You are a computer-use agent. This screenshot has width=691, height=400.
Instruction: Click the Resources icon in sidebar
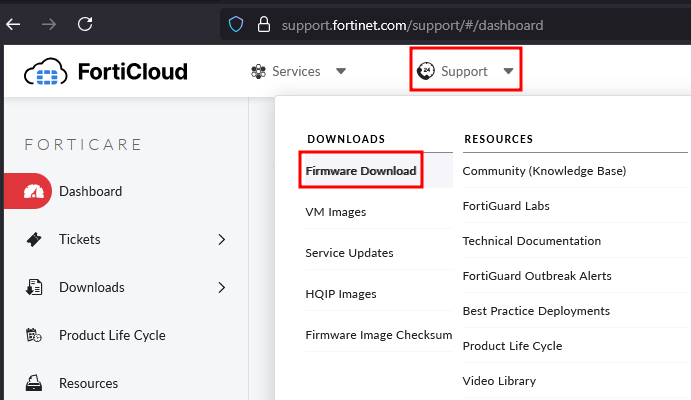click(x=34, y=383)
